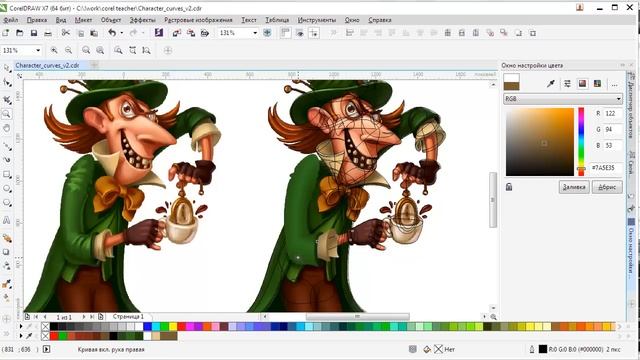Select the Text tool in toolbox
This screenshot has width=640, height=360.
click(7, 220)
